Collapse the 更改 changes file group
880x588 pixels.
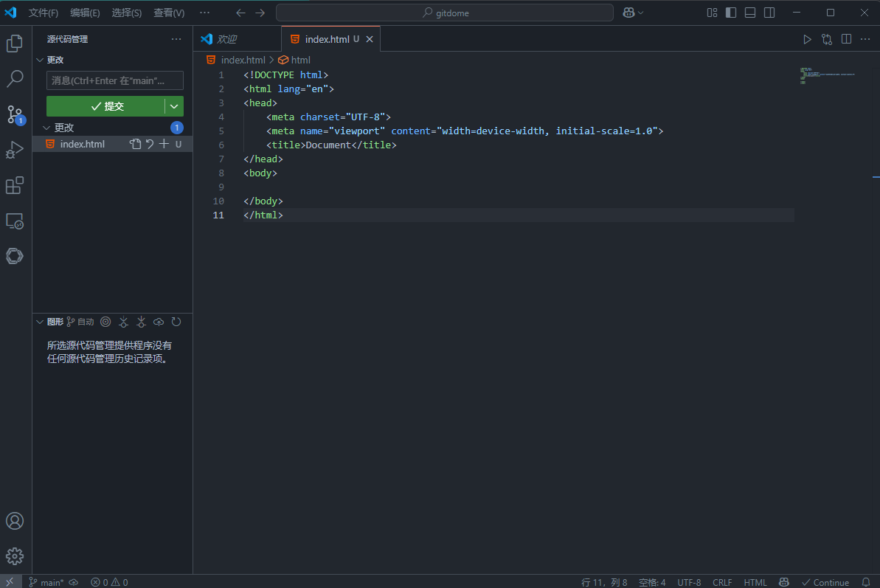pyautogui.click(x=48, y=128)
